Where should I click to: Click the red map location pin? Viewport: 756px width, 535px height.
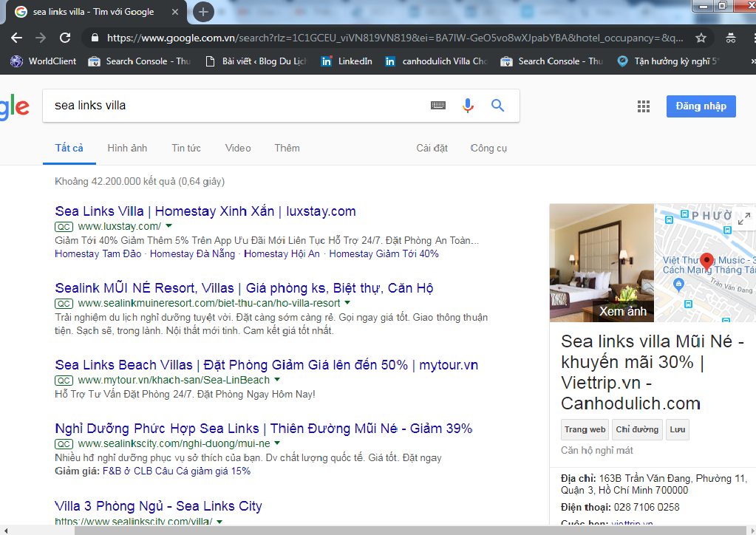click(706, 262)
